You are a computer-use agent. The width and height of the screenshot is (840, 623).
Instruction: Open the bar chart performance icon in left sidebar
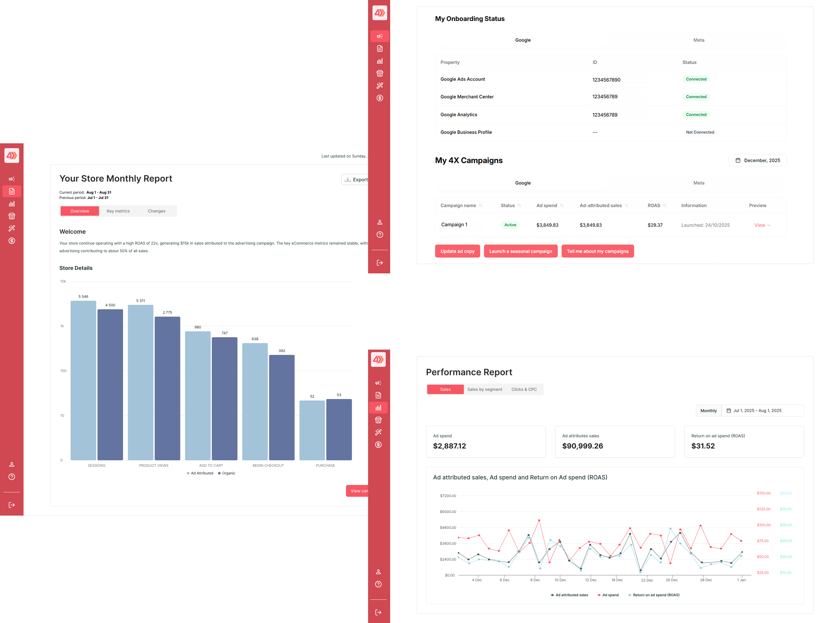[x=12, y=204]
